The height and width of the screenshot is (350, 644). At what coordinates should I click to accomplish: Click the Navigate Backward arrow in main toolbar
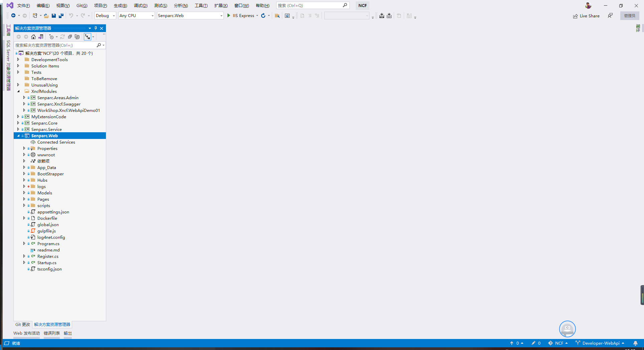13,16
